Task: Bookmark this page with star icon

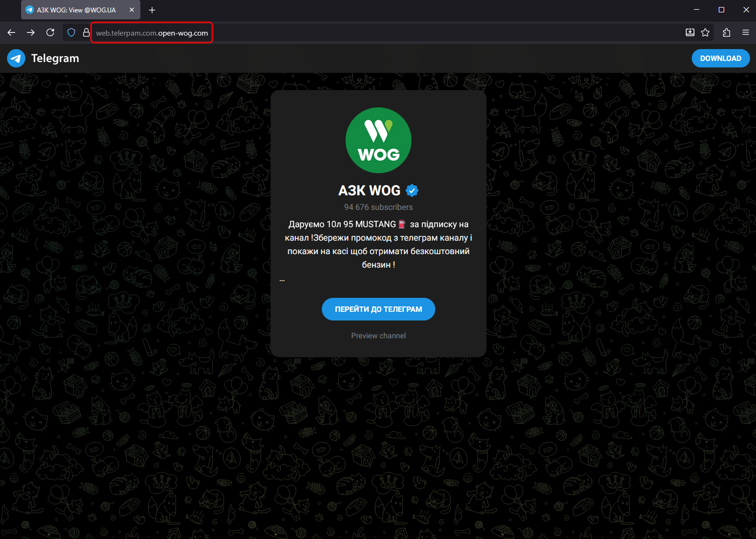Action: coord(705,33)
